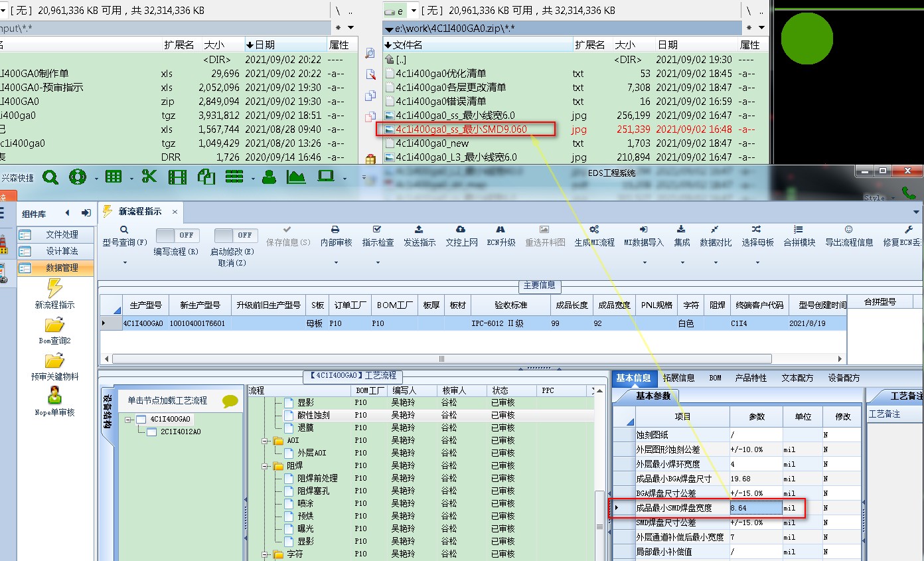The width and height of the screenshot is (924, 561).
Task: Close the 新流程指示 tab
Action: click(x=175, y=212)
